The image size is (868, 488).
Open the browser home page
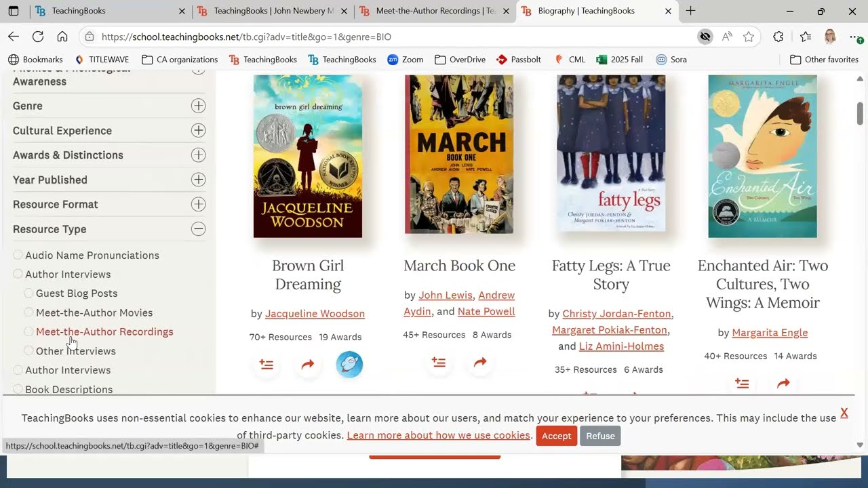click(x=62, y=37)
